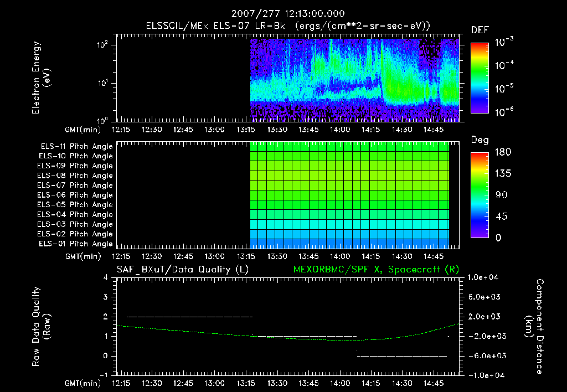Click the Deg pitch angle color bar
This screenshot has width=567, height=392.
point(480,195)
